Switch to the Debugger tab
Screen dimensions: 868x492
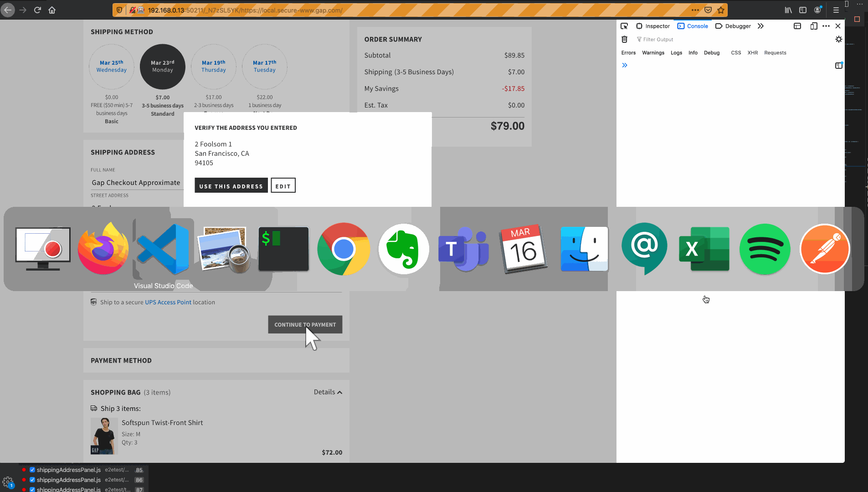pos(733,26)
